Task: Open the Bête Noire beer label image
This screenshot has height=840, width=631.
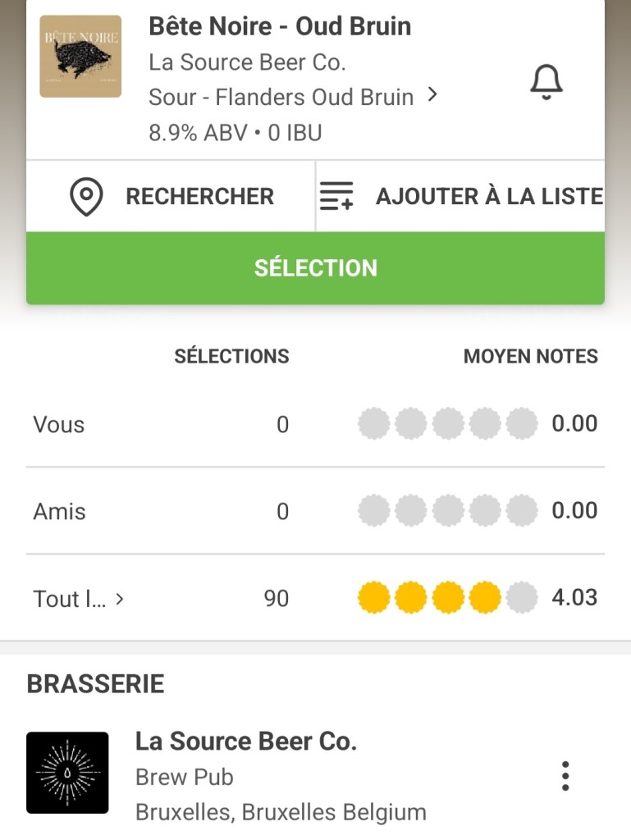Action: click(x=80, y=57)
